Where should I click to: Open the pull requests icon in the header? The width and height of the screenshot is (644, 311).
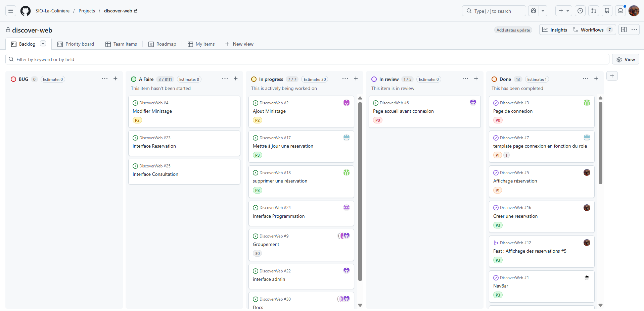[x=593, y=11]
